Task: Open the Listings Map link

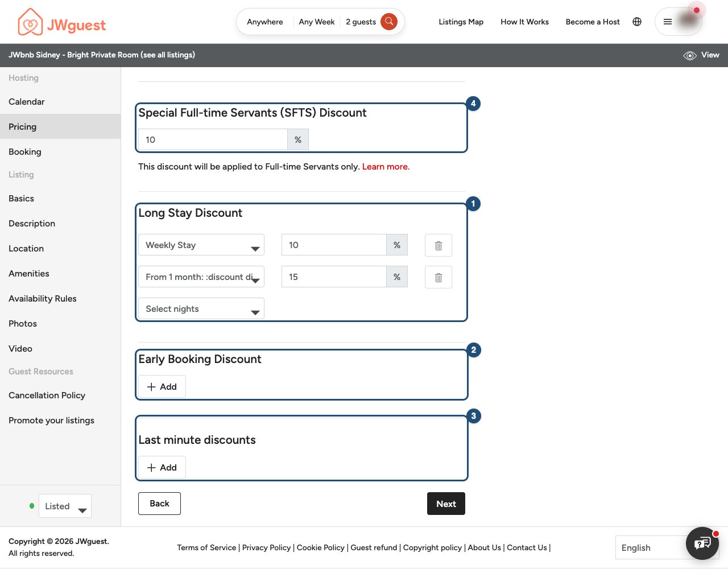Action: [461, 22]
